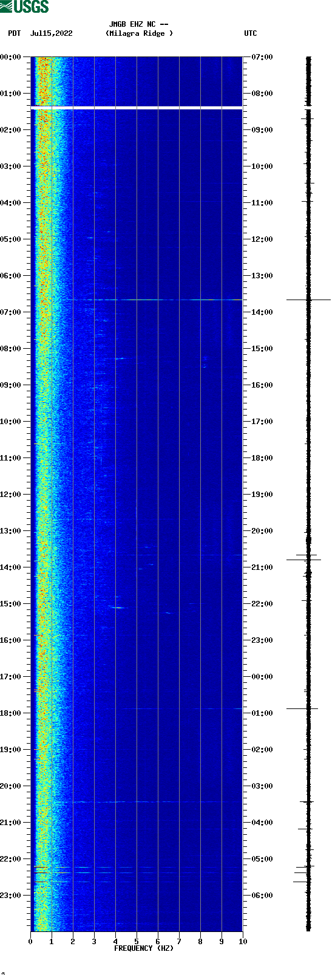This screenshot has width=335, height=980.
Task: Click the 'Jul15,2022' date label
Action: click(x=51, y=33)
